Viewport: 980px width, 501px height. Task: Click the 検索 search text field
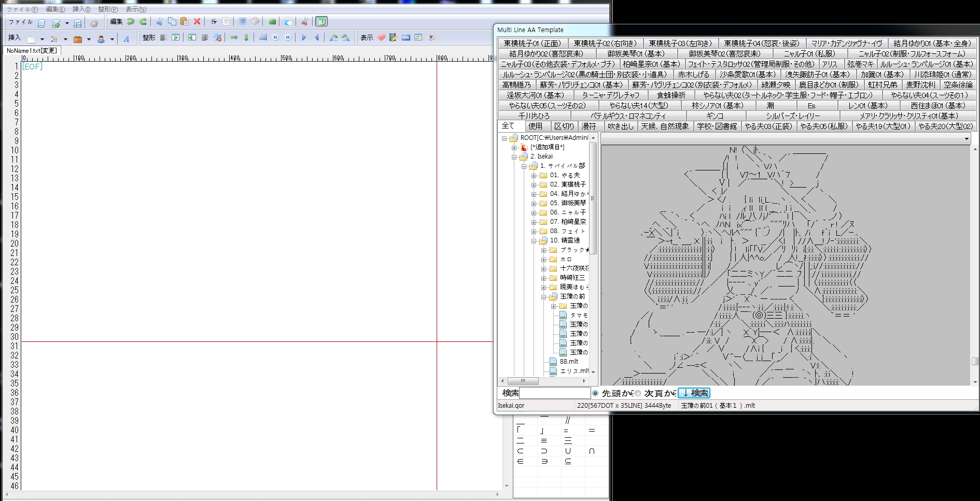pos(555,393)
